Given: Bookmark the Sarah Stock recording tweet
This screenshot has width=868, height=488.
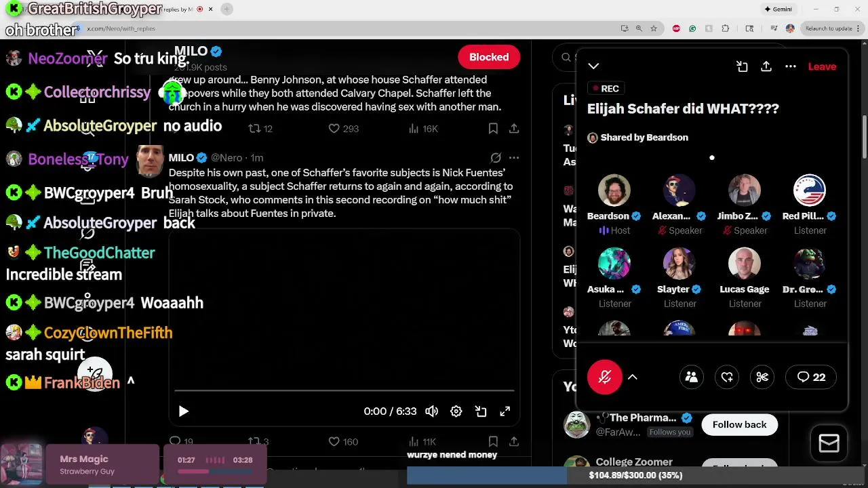Looking at the screenshot, I should click(x=493, y=442).
